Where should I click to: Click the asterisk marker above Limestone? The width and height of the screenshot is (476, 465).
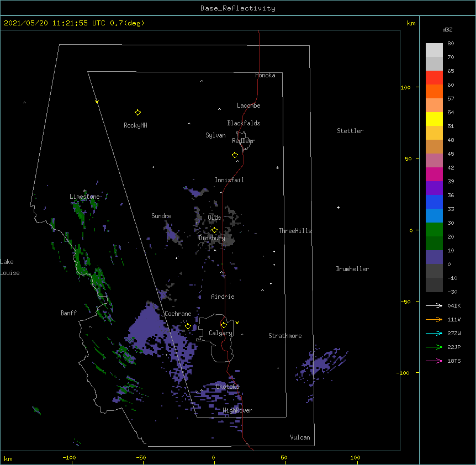(x=84, y=191)
